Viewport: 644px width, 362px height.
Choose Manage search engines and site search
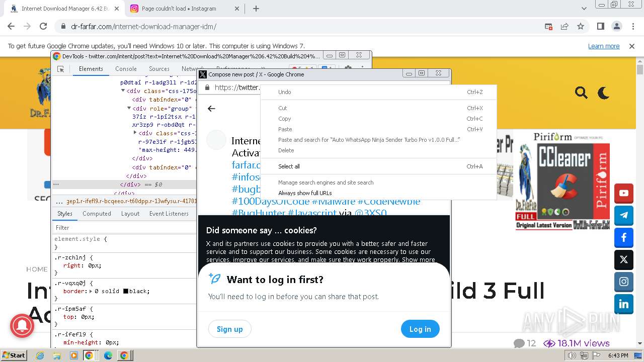(x=378, y=183)
